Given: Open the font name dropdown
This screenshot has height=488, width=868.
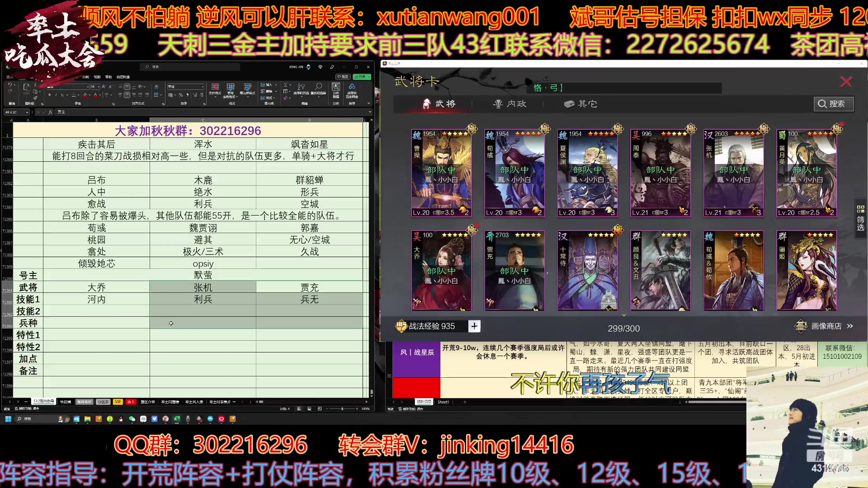Looking at the screenshot, I should (x=88, y=87).
